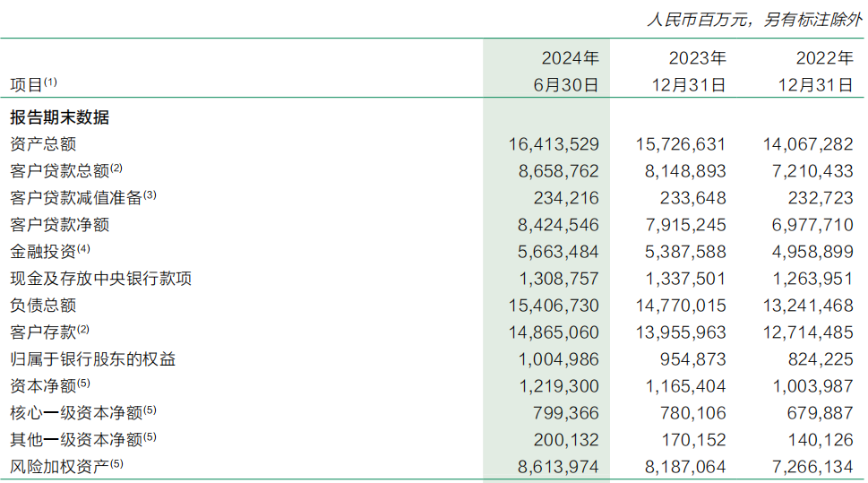Click the 资产总额 row label
This screenshot has width=868, height=483.
[x=43, y=144]
